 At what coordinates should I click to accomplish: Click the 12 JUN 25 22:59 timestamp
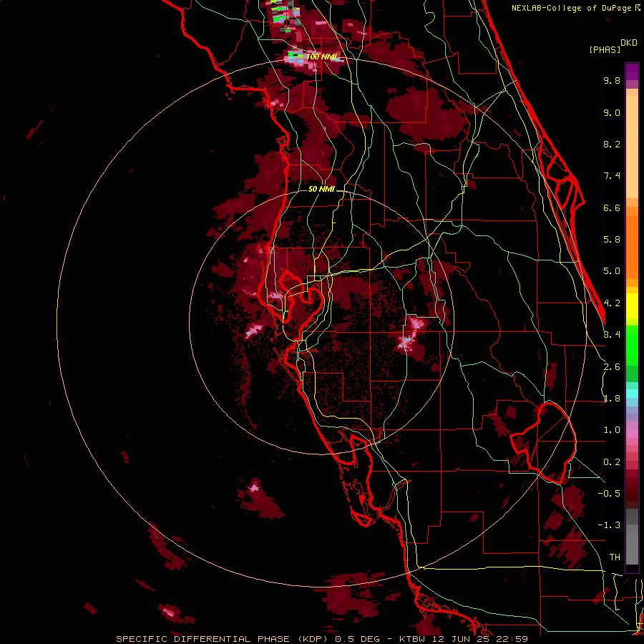click(x=481, y=639)
